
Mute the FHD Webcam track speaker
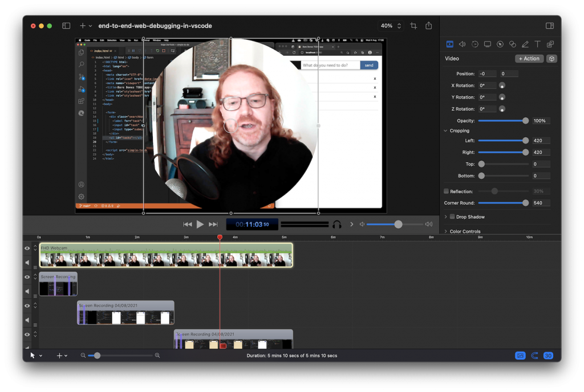[x=27, y=263]
